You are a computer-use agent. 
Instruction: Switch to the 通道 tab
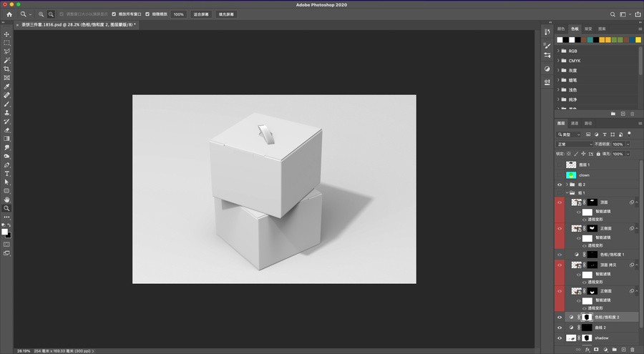[575, 123]
